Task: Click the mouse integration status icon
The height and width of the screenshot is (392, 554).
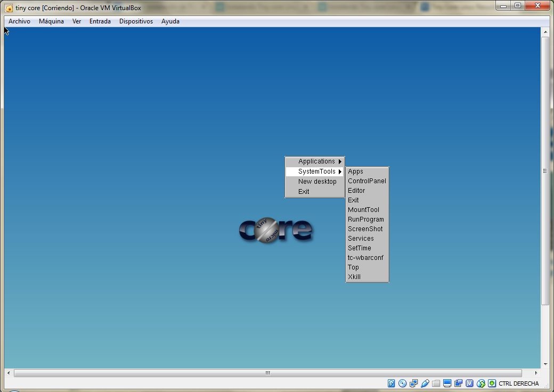Action: coord(480,383)
